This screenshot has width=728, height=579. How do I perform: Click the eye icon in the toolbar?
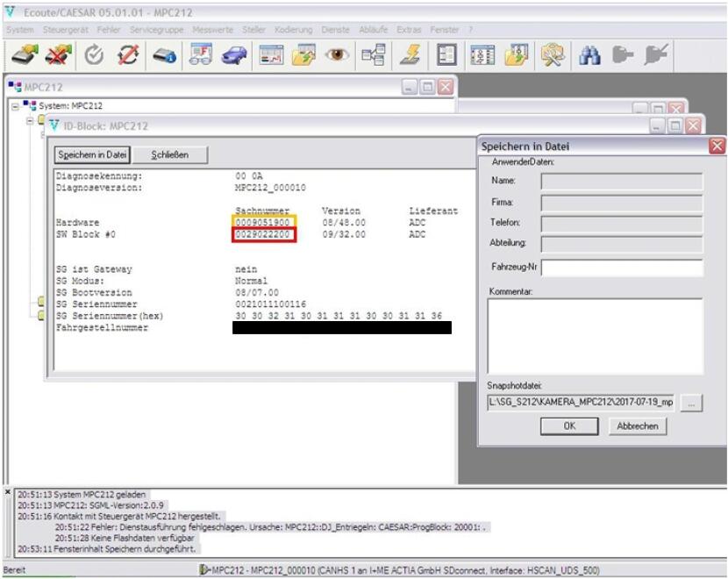coord(337,54)
